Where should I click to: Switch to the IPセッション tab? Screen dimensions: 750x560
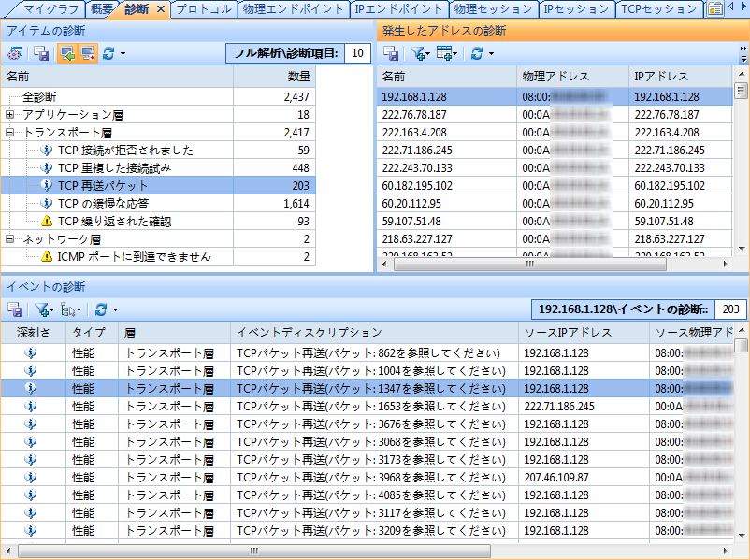pos(576,9)
